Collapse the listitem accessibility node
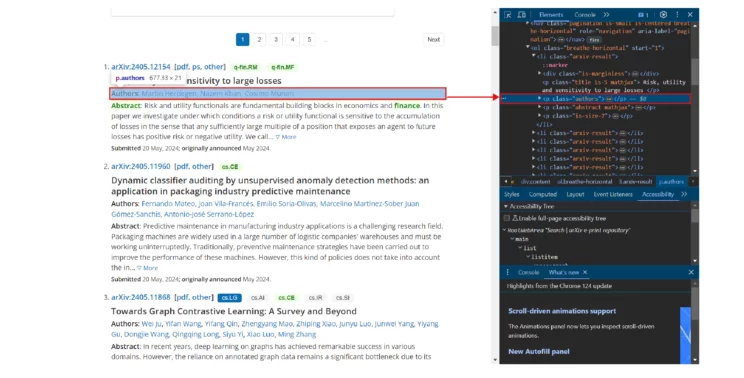The height and width of the screenshot is (378, 744). point(528,257)
